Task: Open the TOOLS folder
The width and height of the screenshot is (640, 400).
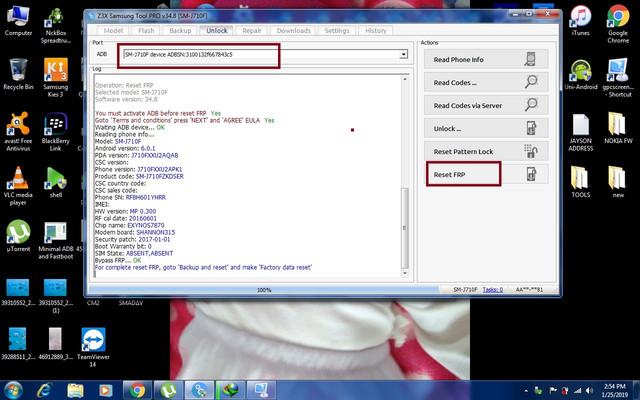Action: point(580,182)
